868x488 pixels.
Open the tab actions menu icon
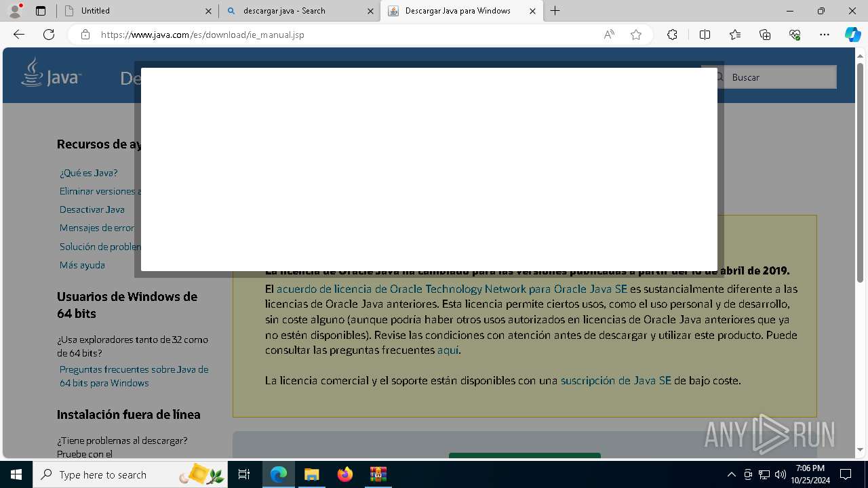41,11
